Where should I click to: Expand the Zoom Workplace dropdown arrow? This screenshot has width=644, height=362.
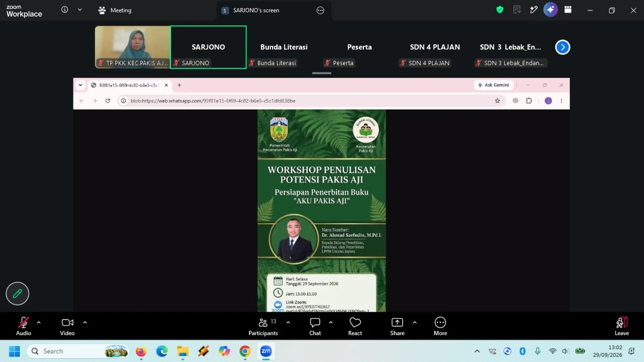click(x=80, y=10)
